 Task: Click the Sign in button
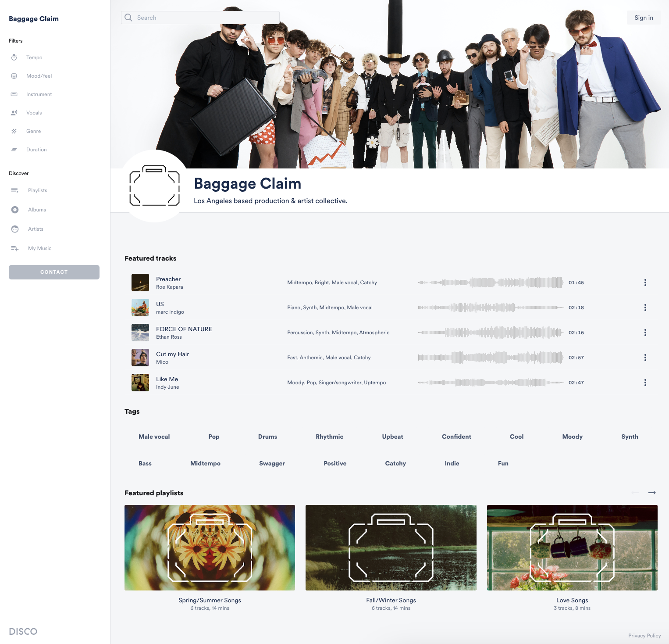[644, 18]
